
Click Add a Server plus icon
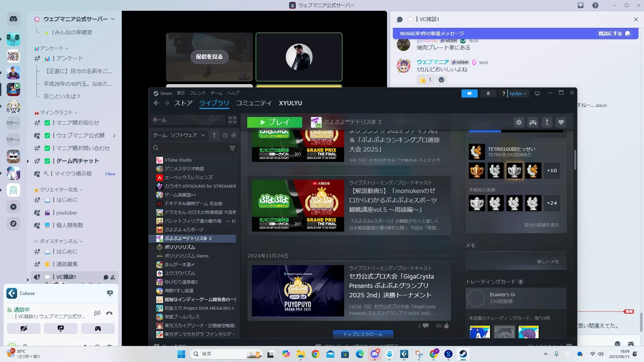click(x=13, y=207)
